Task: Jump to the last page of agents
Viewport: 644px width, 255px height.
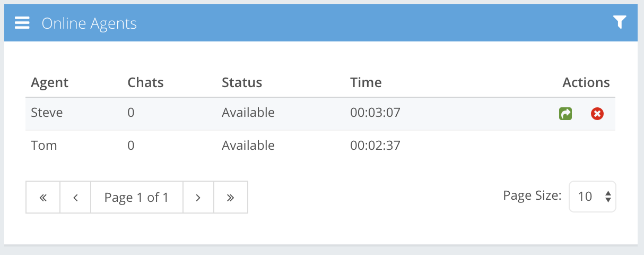Action: (231, 198)
